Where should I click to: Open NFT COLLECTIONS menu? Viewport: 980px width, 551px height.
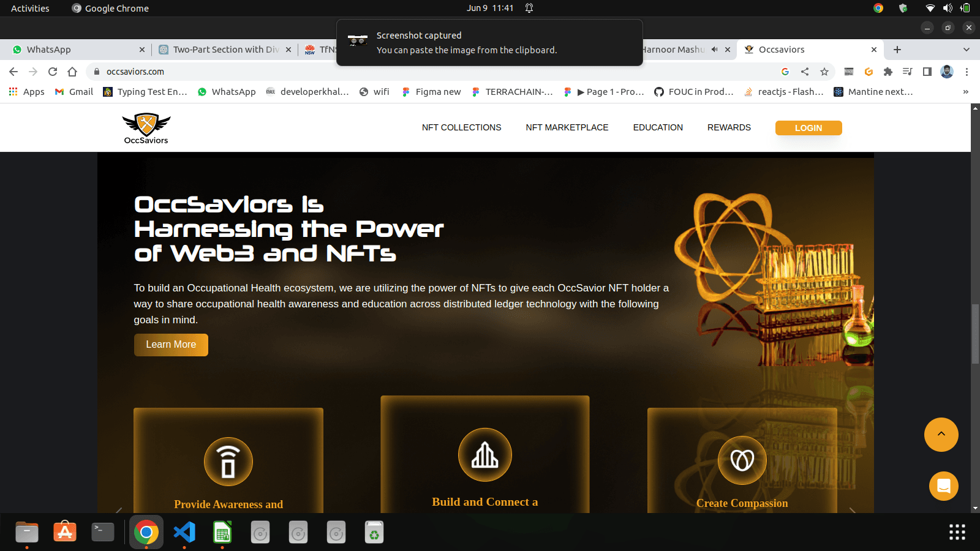(x=461, y=127)
